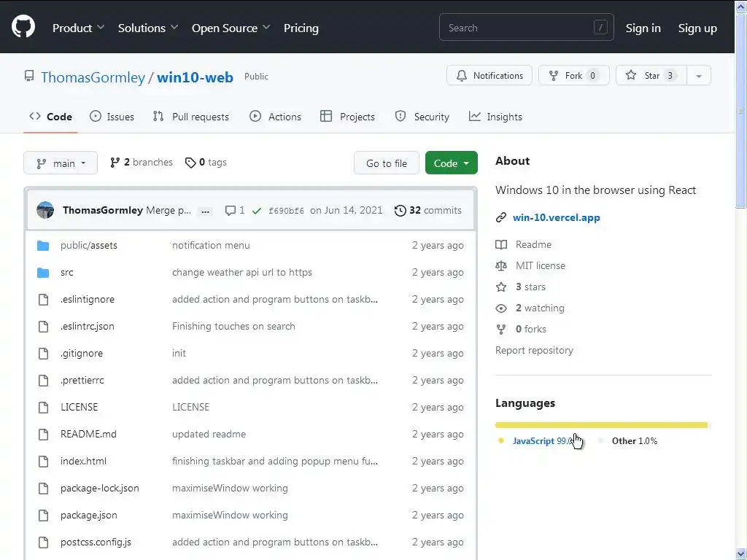Open ThomasGormley's avatar thumbnail
Screen dimensions: 747x560
(x=45, y=210)
